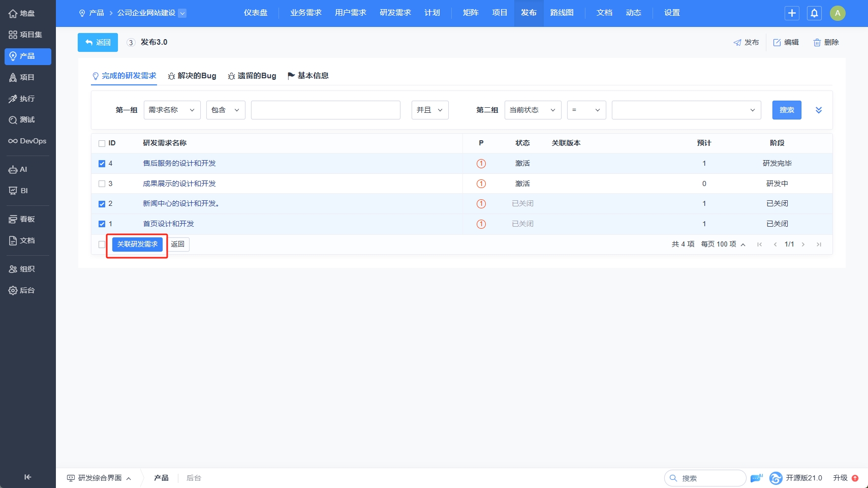
Task: Open the DevOps sidebar item
Action: tap(27, 141)
